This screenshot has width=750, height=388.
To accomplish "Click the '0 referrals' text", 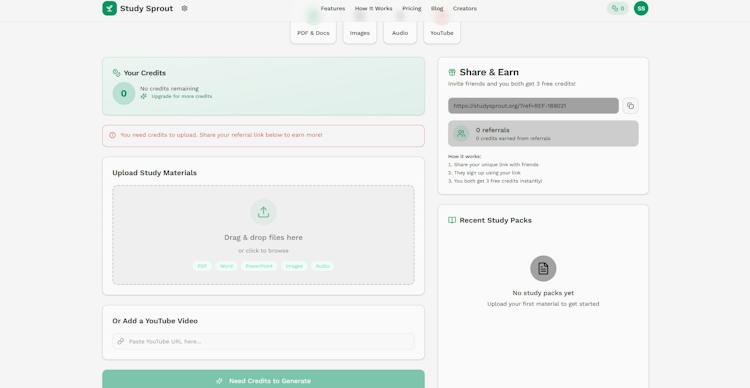I will pyautogui.click(x=493, y=130).
